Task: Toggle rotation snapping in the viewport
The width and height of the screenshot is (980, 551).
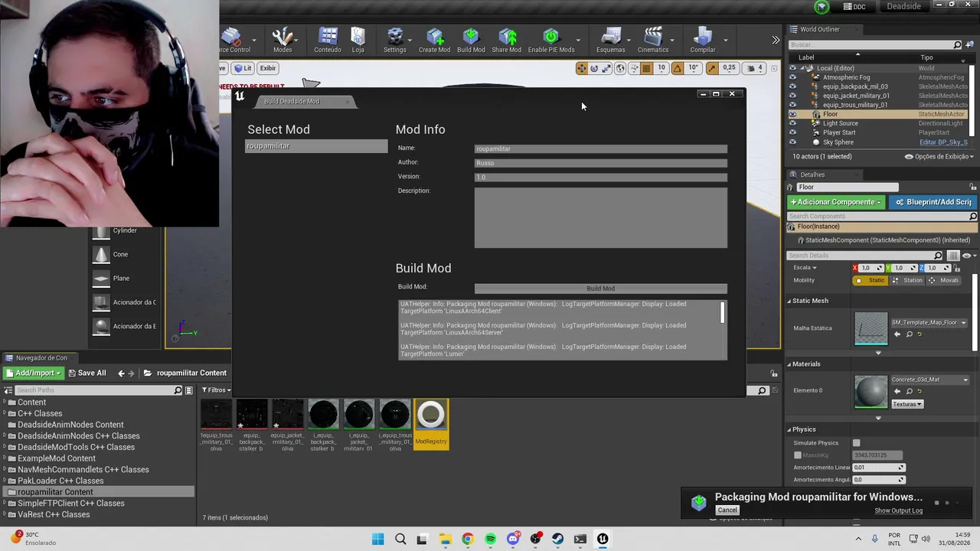Action: click(678, 68)
